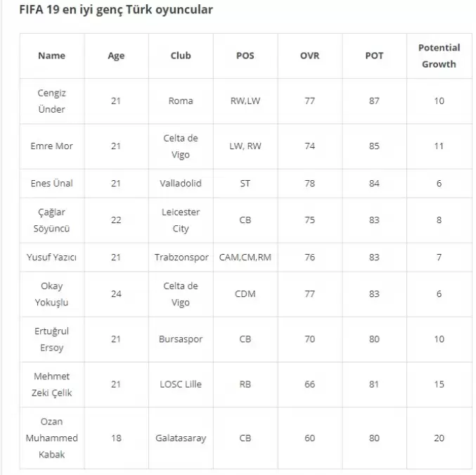
Task: Click the CAM,CM,RM position cell
Action: (245, 258)
